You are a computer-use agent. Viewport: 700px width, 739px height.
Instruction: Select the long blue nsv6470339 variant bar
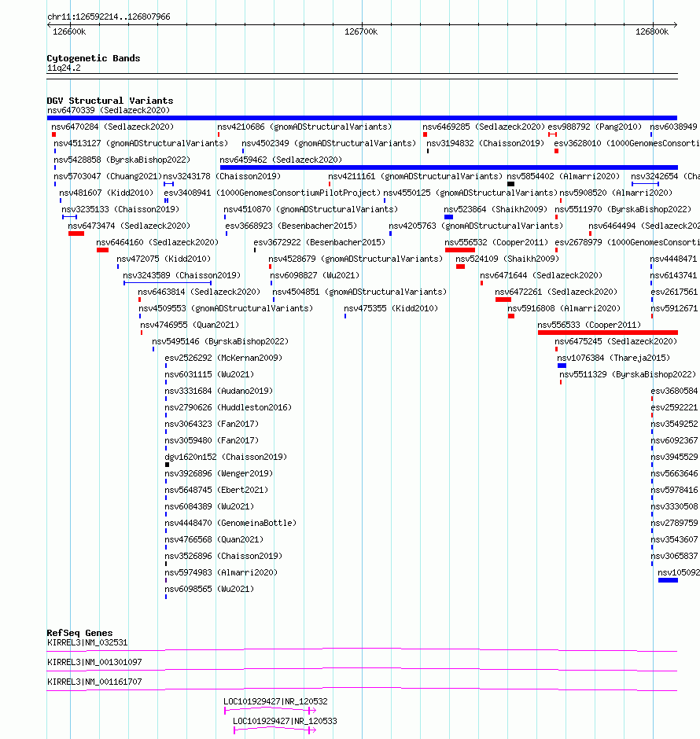click(x=362, y=118)
